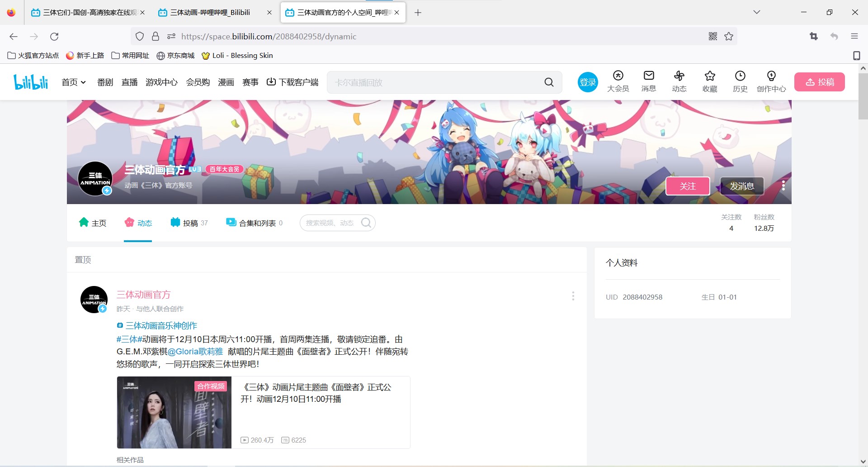This screenshot has height=467, width=868.
Task: Open the 番剧 section
Action: coord(105,82)
